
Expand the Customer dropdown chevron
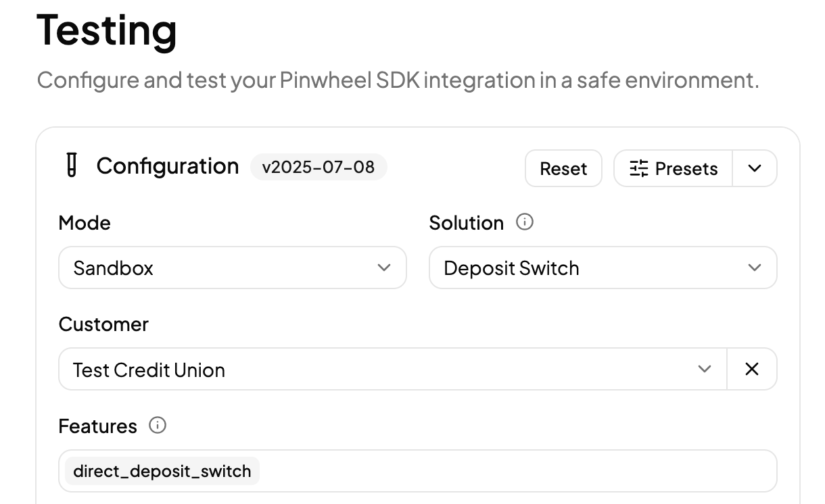(x=705, y=369)
